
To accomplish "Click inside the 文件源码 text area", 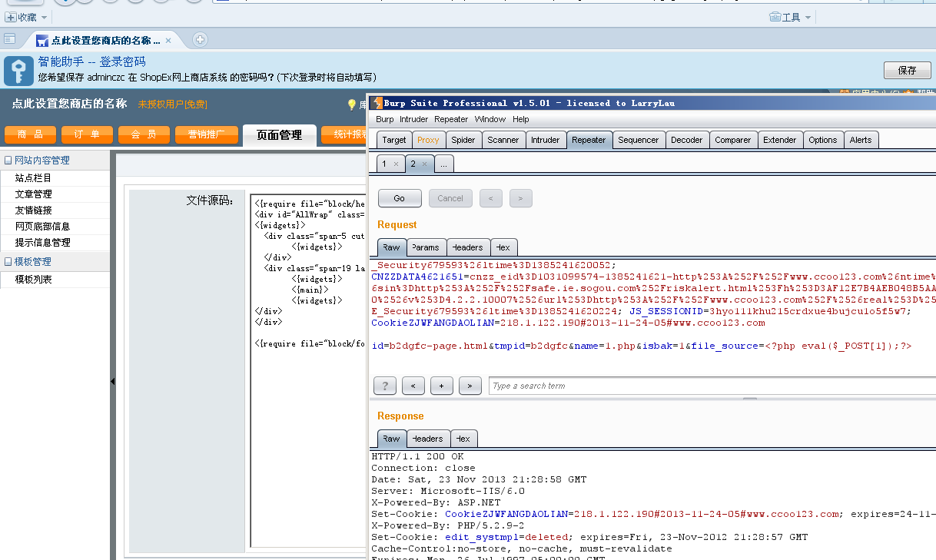I will [309, 373].
